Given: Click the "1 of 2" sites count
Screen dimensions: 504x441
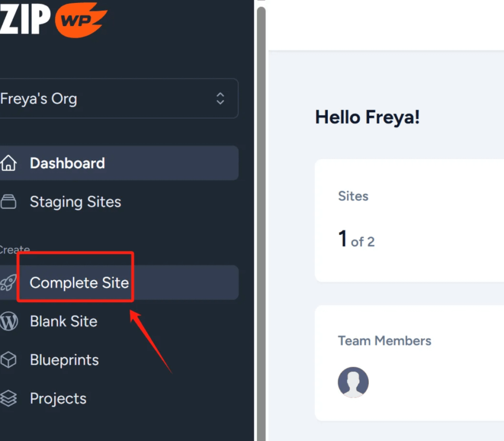Looking at the screenshot, I should click(x=356, y=240).
